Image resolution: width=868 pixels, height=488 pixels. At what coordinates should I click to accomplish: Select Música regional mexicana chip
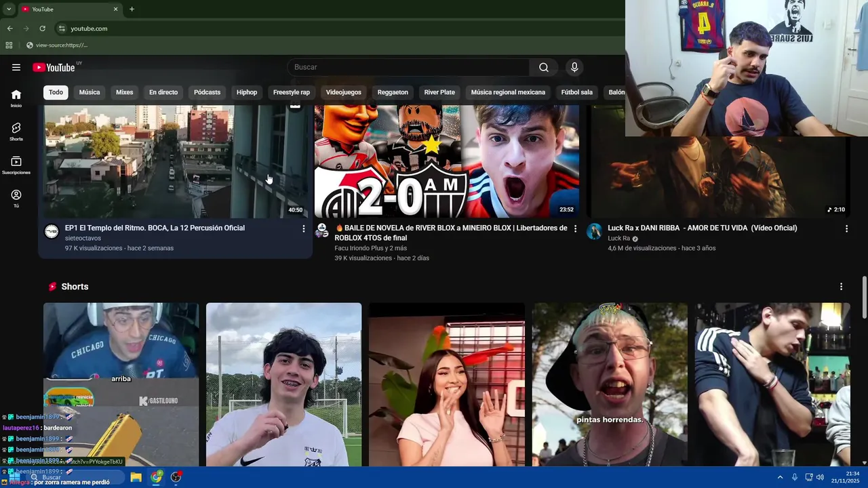[508, 92]
